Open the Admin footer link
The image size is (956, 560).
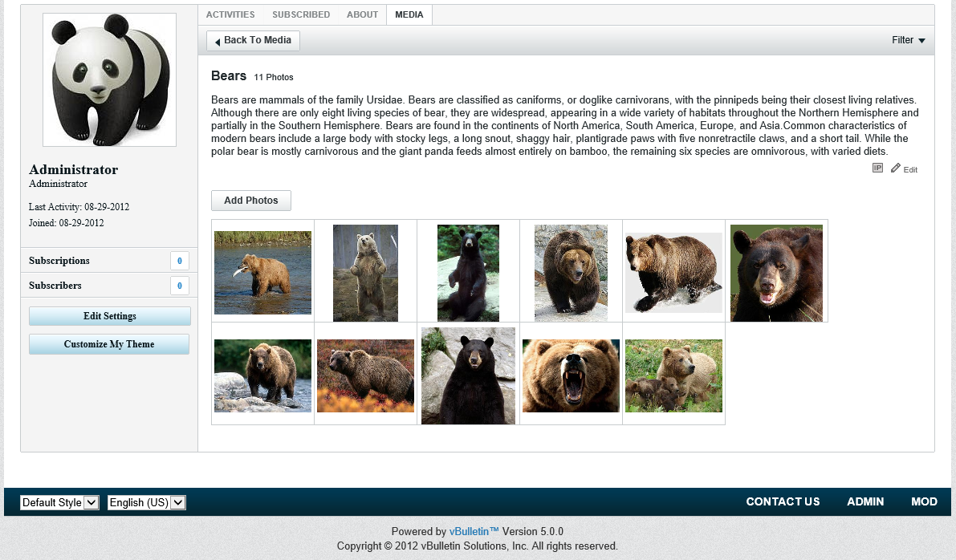point(865,501)
